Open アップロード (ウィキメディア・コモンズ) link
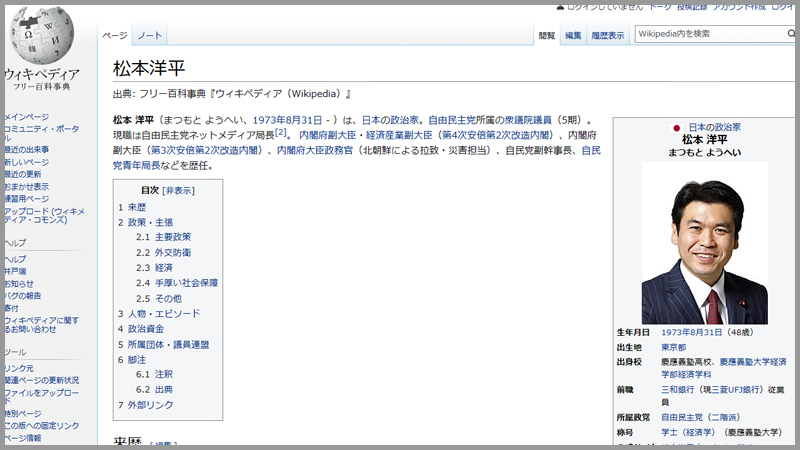This screenshot has height=450, width=800. [x=44, y=215]
